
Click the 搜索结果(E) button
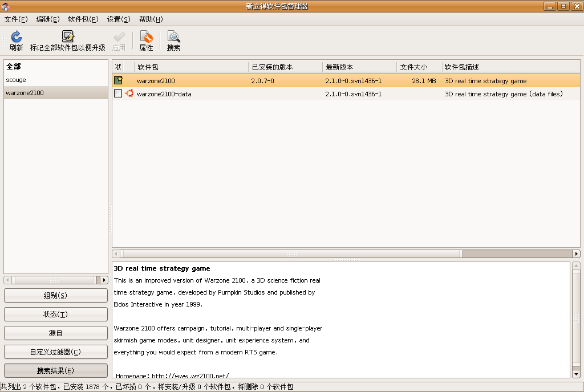point(56,371)
